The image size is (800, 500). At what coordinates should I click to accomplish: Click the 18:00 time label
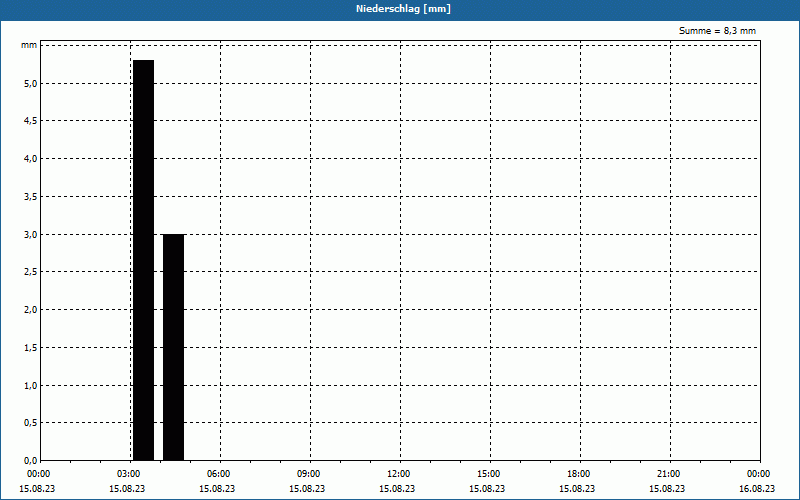pos(579,474)
